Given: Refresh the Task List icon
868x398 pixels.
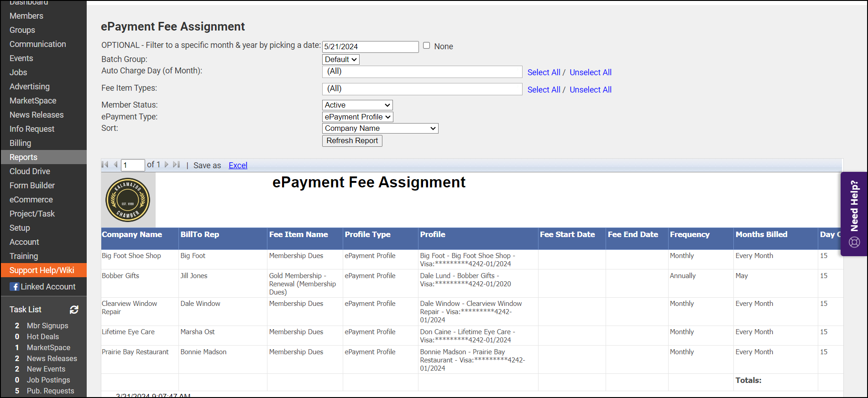Looking at the screenshot, I should pyautogui.click(x=74, y=310).
